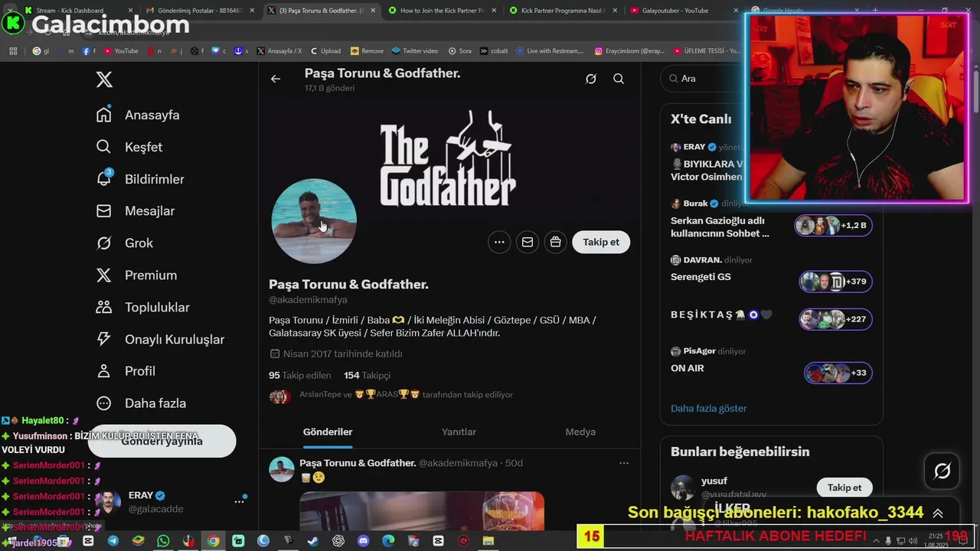Open Telegram in the taskbar

tap(113, 541)
